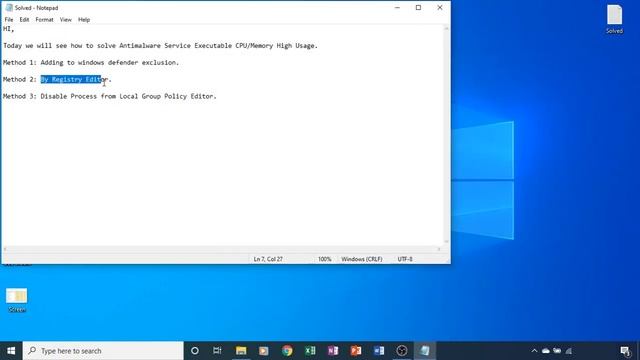The height and width of the screenshot is (360, 640).
Task: Open the Help menu in Notepad
Action: click(84, 20)
